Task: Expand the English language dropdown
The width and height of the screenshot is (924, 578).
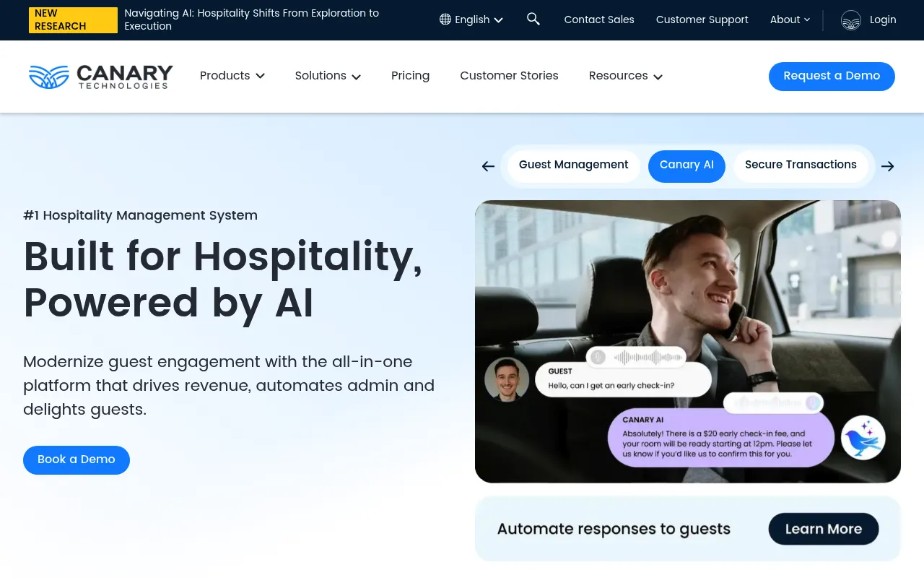Action: point(471,20)
